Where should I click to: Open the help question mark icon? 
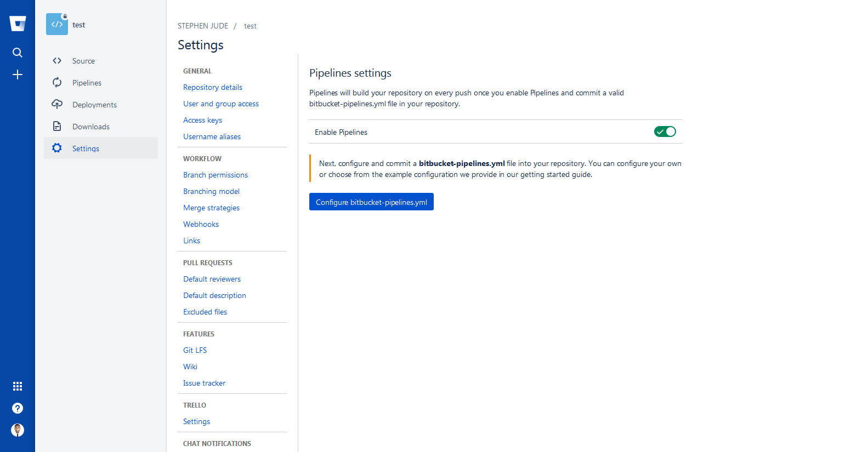18,408
